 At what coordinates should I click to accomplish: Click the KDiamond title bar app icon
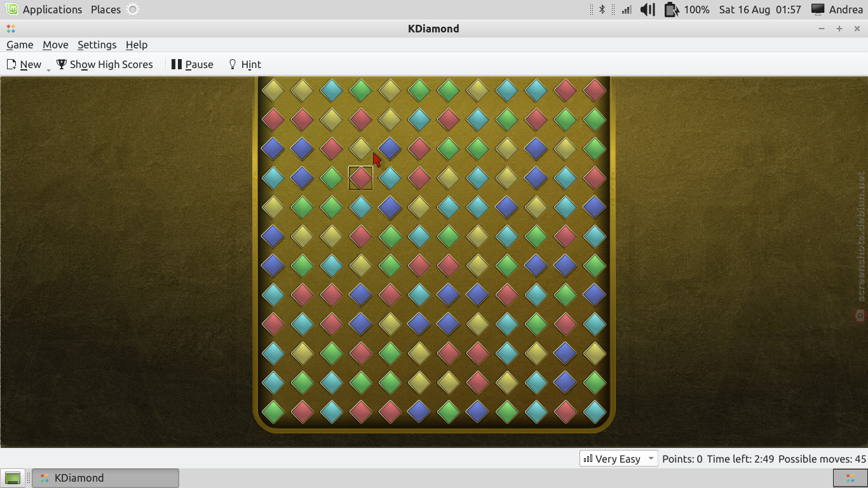[11, 29]
